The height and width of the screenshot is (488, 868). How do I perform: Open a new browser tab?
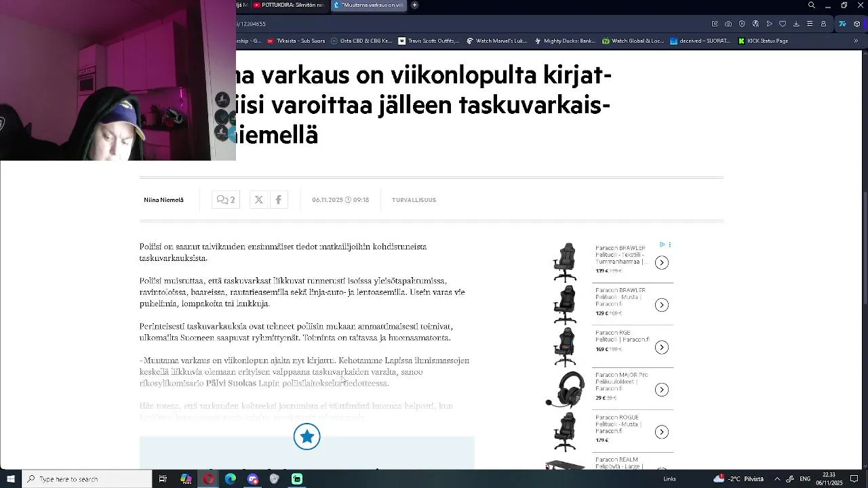[414, 5]
